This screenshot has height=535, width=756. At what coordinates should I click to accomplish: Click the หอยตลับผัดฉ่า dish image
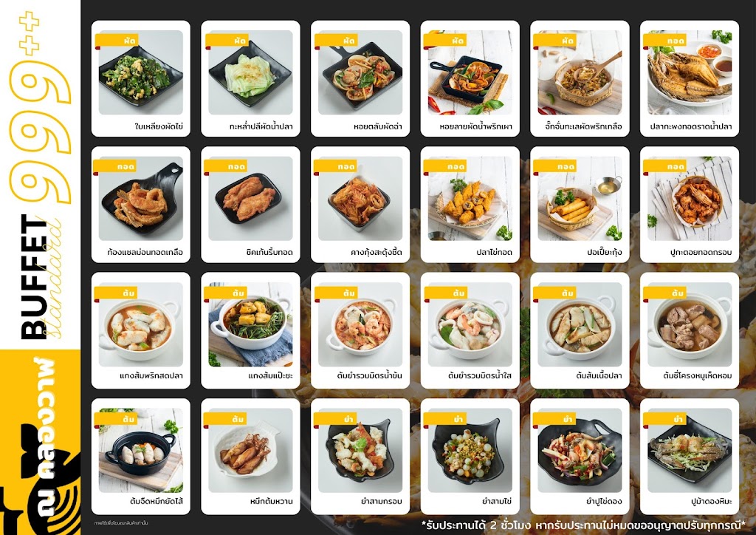[x=360, y=72]
